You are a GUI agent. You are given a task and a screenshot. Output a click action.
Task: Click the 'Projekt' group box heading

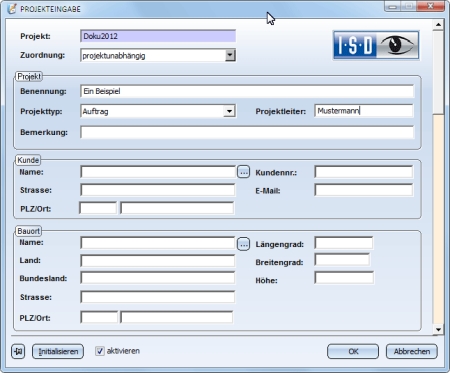[29, 76]
